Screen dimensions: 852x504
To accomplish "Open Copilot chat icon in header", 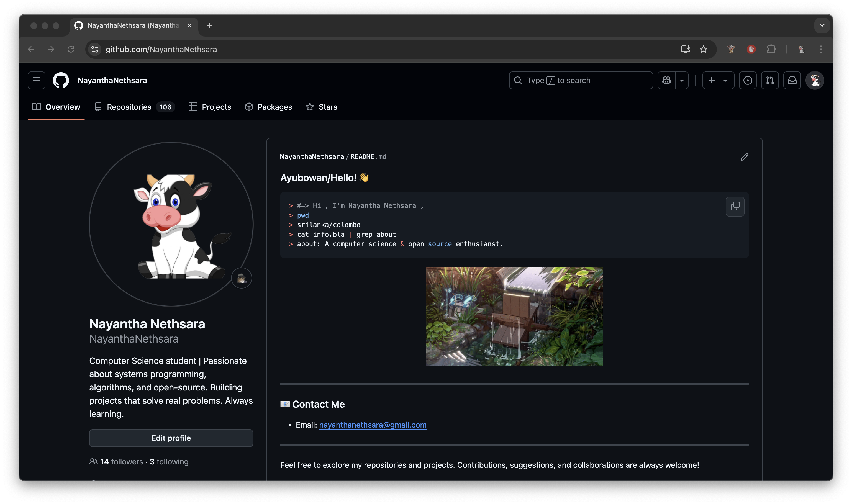I will (x=666, y=81).
